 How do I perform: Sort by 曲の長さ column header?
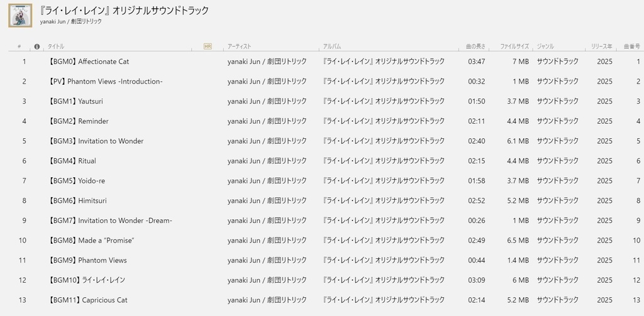[x=475, y=46]
